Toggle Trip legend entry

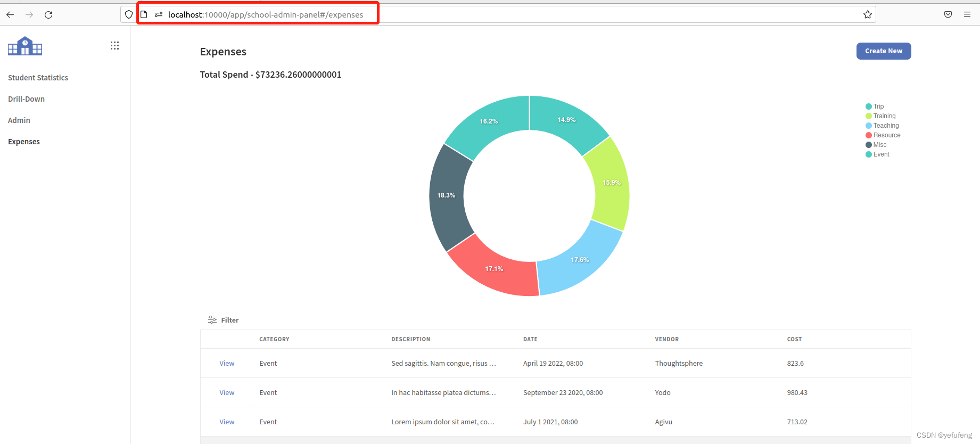[x=875, y=106]
